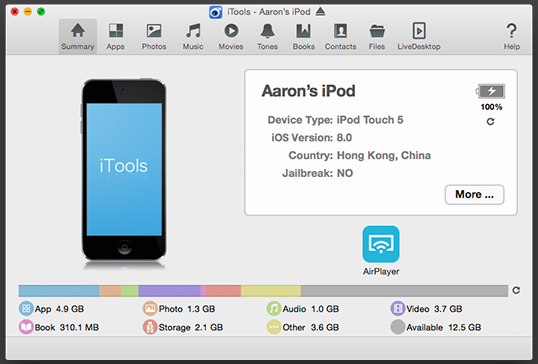Click the 310.1 MB book size
This screenshot has height=364, width=538.
tap(79, 327)
